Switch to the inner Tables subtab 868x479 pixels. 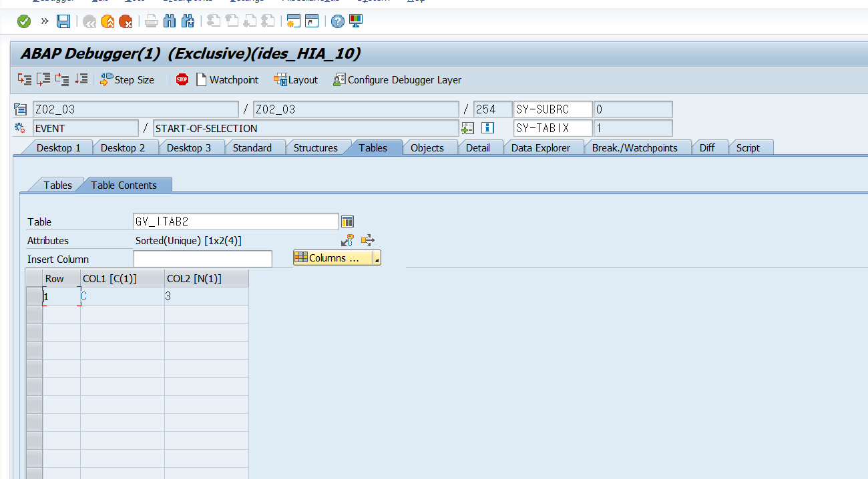(x=57, y=185)
